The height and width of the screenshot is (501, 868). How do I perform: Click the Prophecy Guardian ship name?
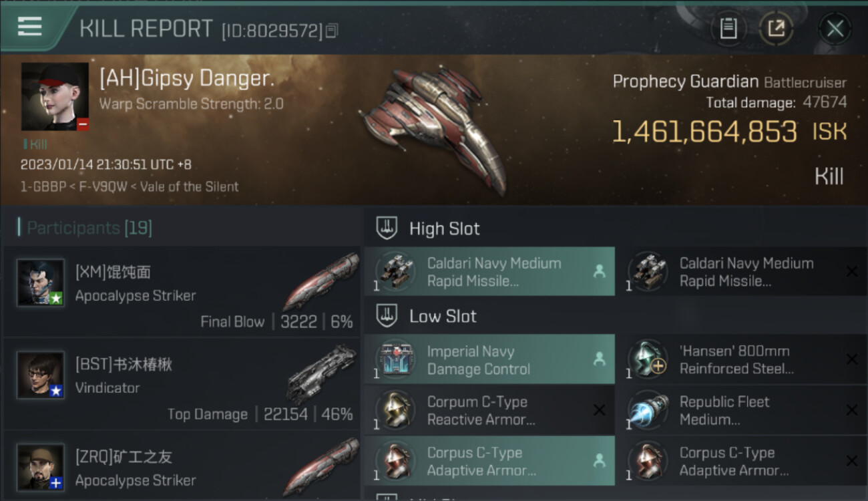[x=686, y=82]
